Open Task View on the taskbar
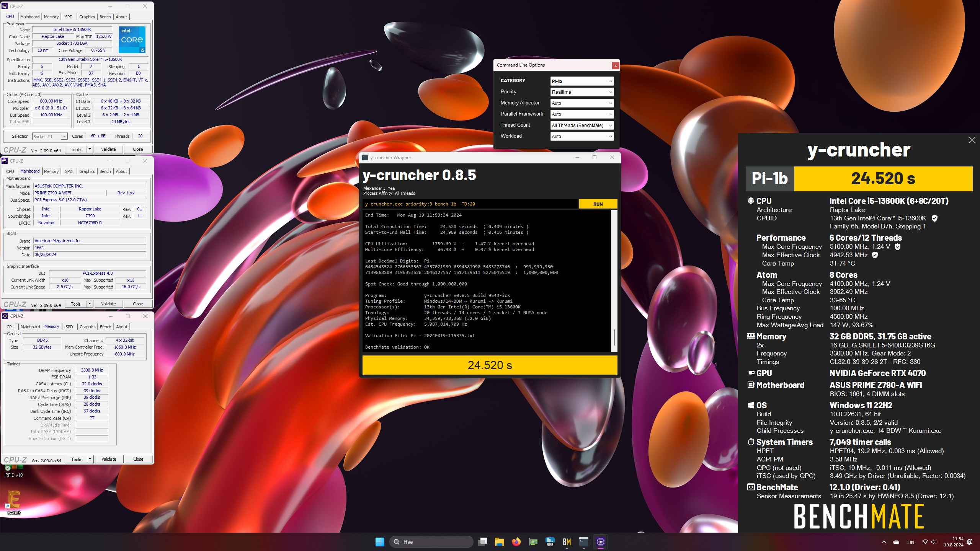The height and width of the screenshot is (551, 980). point(483,542)
